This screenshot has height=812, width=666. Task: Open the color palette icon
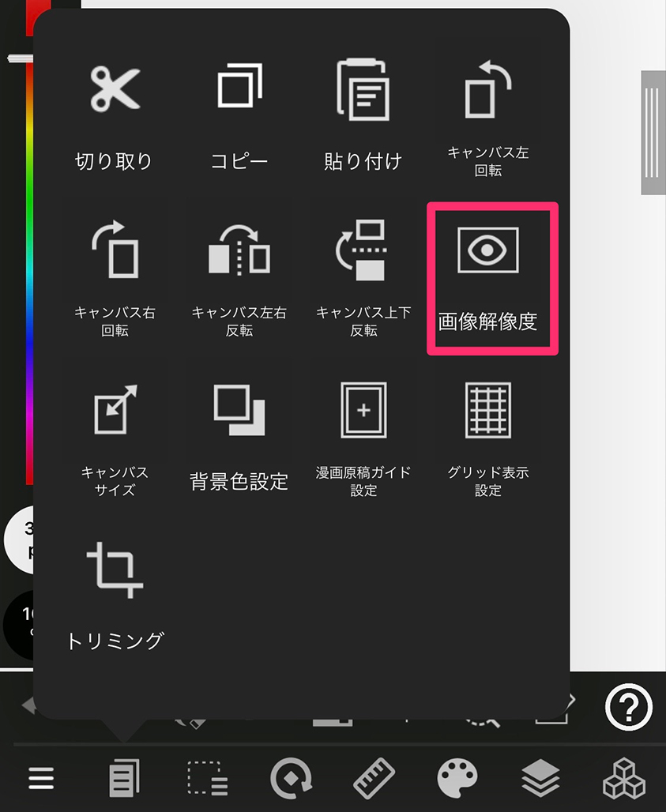457,778
